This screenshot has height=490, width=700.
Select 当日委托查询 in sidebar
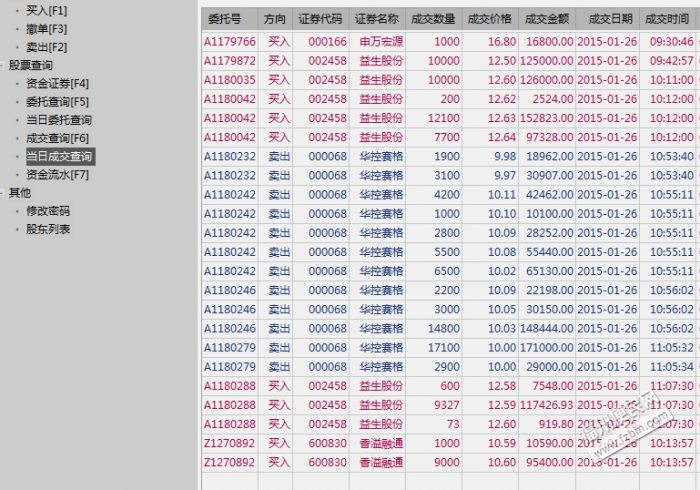pyautogui.click(x=59, y=120)
